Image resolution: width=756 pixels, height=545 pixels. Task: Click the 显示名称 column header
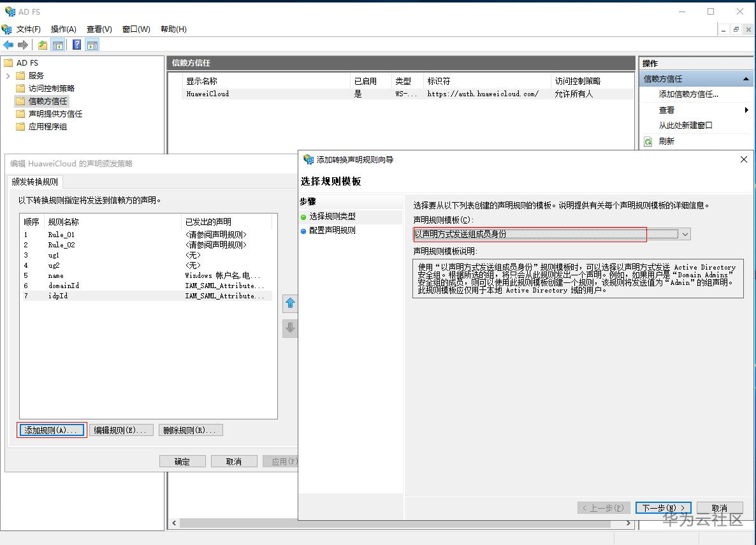click(x=266, y=81)
